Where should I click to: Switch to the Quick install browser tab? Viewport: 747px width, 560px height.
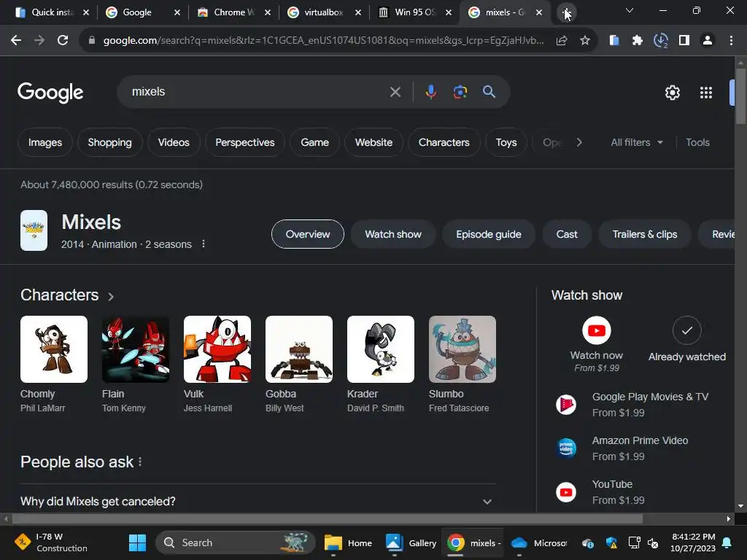pos(52,12)
